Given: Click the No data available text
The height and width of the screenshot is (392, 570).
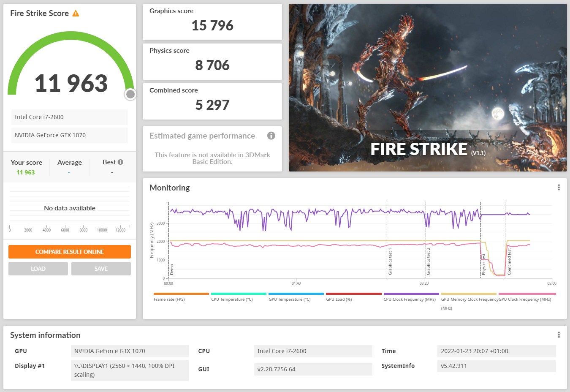Looking at the screenshot, I should click(x=70, y=208).
